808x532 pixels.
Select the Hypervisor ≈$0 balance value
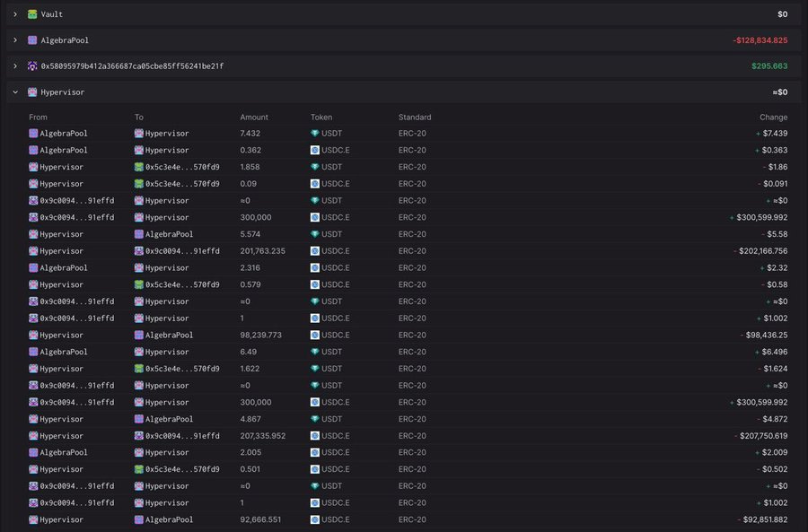780,92
